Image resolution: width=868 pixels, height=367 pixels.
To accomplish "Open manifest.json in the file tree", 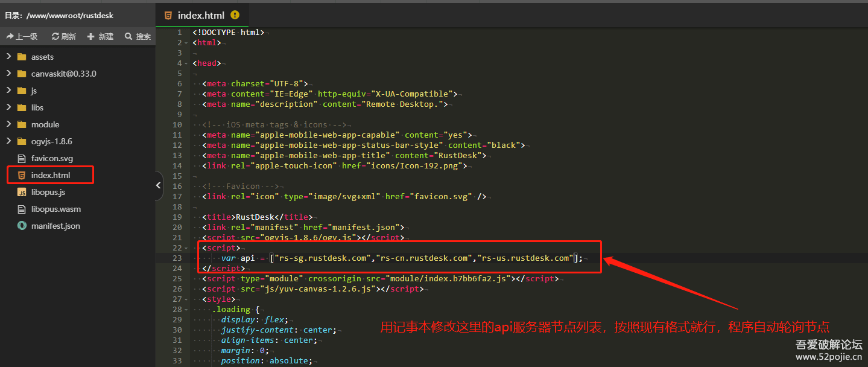I will 55,226.
